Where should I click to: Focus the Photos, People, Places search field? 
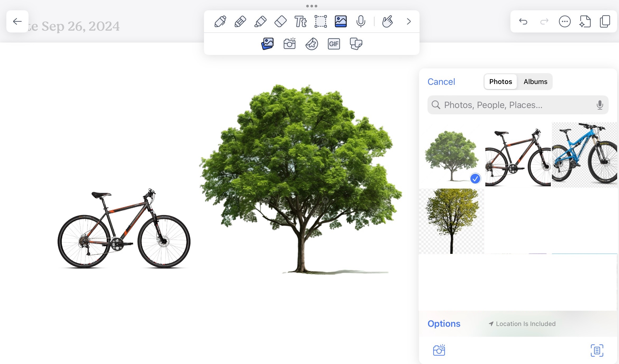click(x=518, y=105)
